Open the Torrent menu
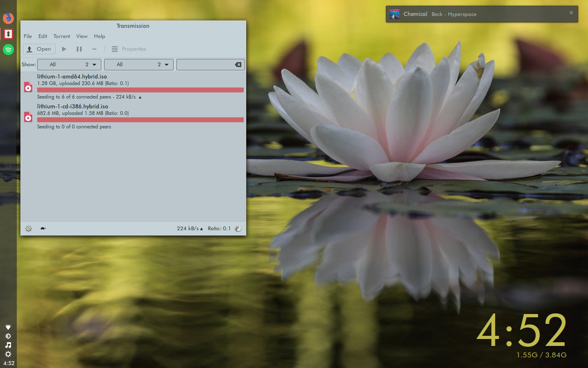 coord(62,36)
